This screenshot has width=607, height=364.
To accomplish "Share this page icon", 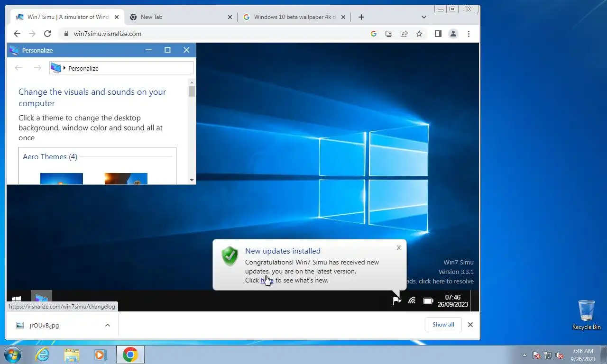I will pyautogui.click(x=404, y=34).
